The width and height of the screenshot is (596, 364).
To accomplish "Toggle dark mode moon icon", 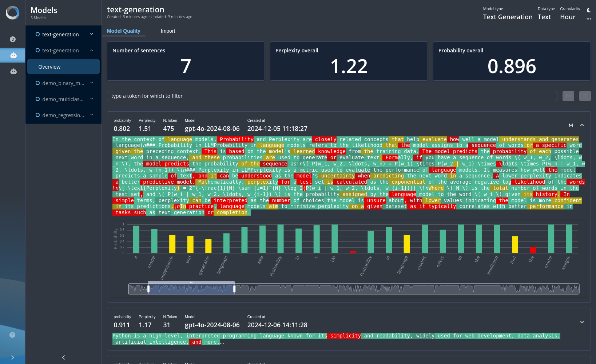I will tap(589, 10).
